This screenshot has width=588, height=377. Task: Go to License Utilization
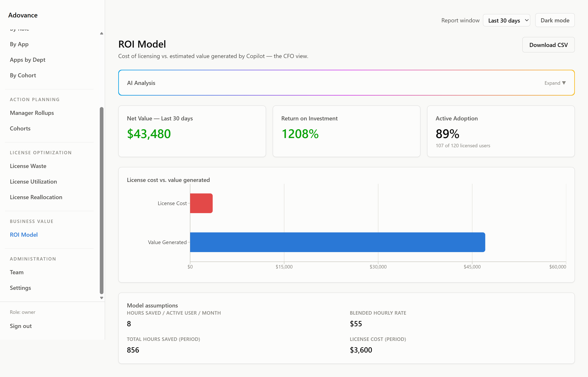pyautogui.click(x=33, y=182)
